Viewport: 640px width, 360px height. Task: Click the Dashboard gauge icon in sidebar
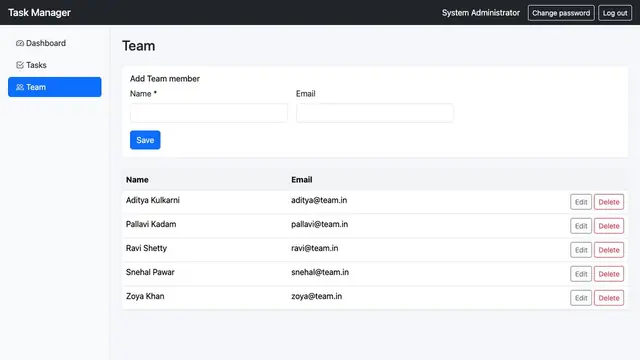point(20,43)
